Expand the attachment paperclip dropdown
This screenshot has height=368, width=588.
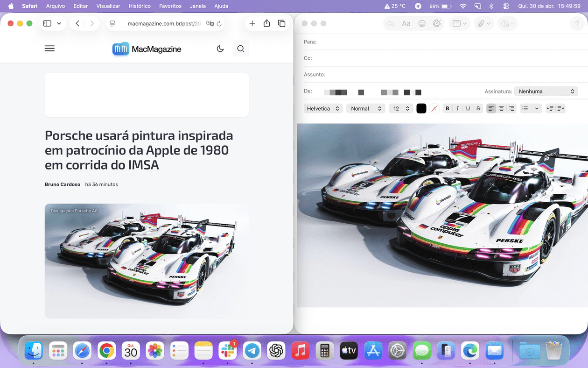pyautogui.click(x=483, y=23)
